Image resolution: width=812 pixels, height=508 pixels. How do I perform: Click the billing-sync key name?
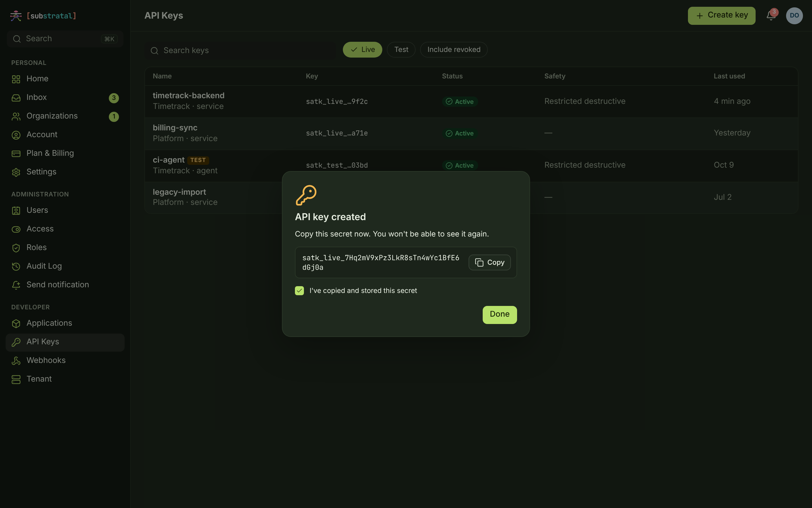(x=175, y=128)
